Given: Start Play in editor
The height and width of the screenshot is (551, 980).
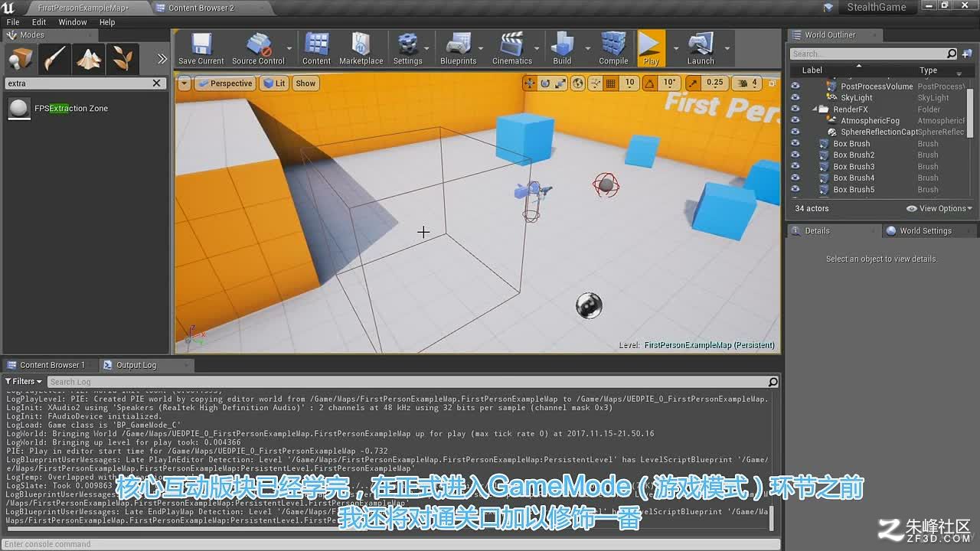Looking at the screenshot, I should 651,48.
